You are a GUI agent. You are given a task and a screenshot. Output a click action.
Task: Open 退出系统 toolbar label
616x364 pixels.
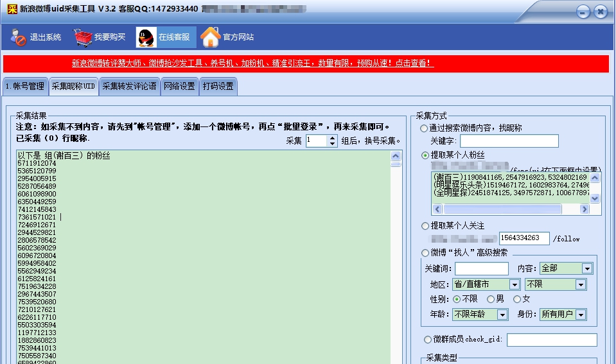tap(46, 37)
